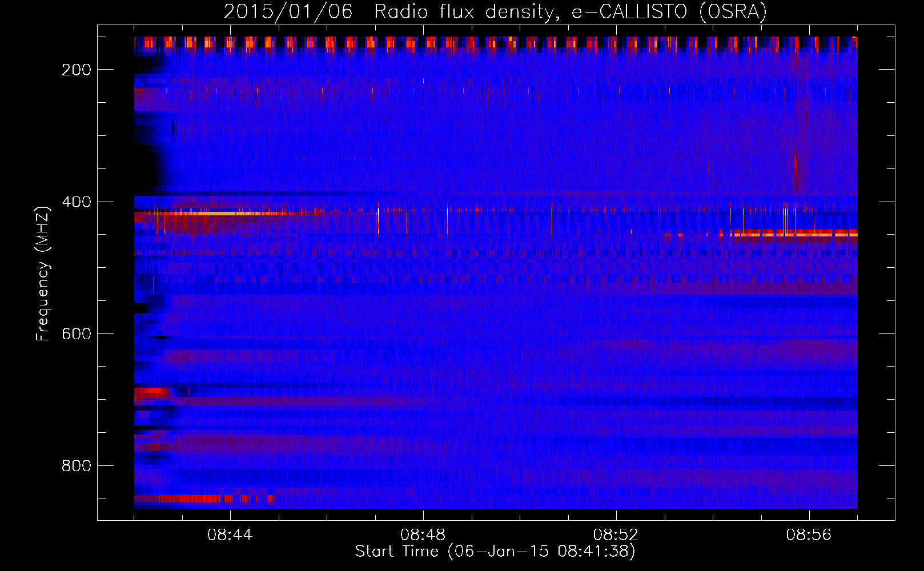Click the 800 frequency tick label
This screenshot has height=571, width=924.
point(77,466)
